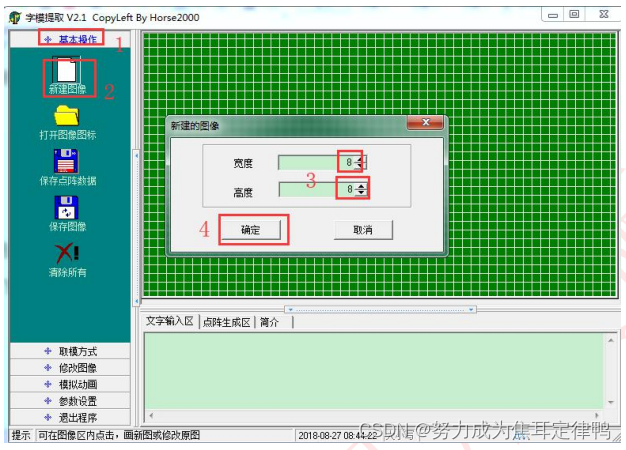Click the 保存点阵数据 floppy disk icon
This screenshot has width=626, height=450.
coord(66,161)
